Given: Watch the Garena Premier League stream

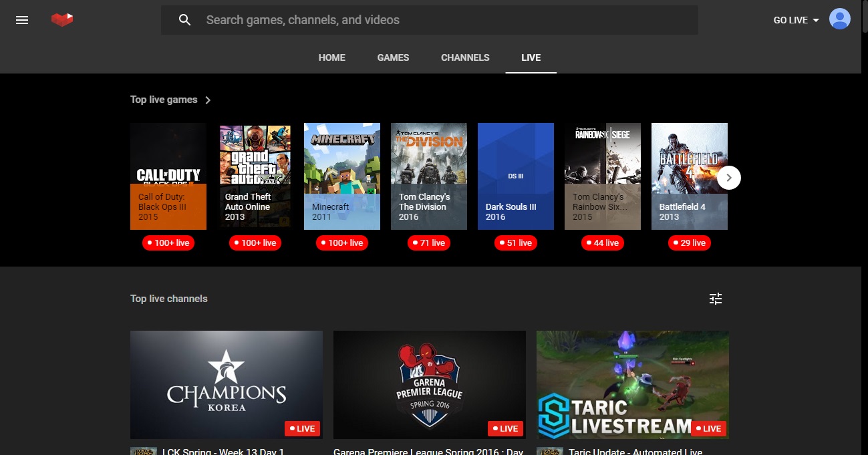Looking at the screenshot, I should point(430,385).
